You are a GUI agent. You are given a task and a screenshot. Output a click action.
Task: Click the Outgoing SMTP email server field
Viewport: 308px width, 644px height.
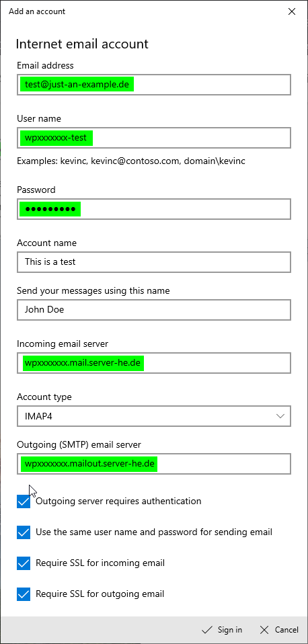point(154,464)
